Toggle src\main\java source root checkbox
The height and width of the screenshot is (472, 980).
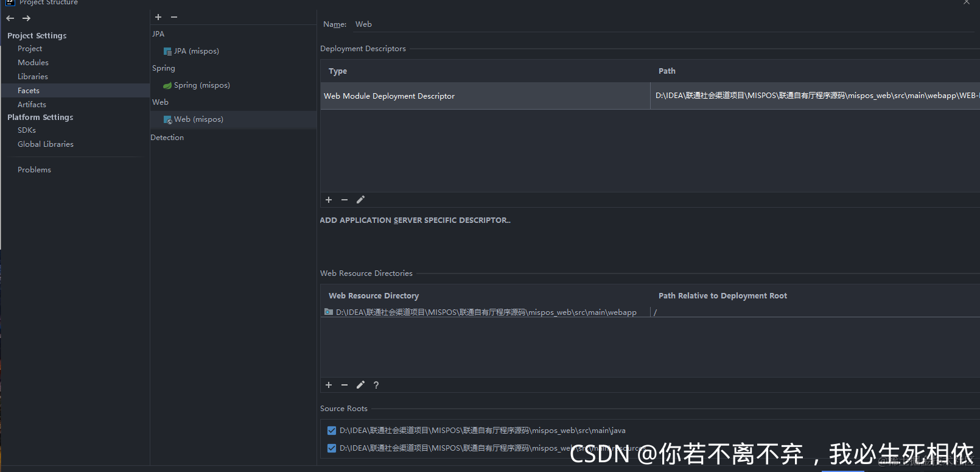coord(332,431)
